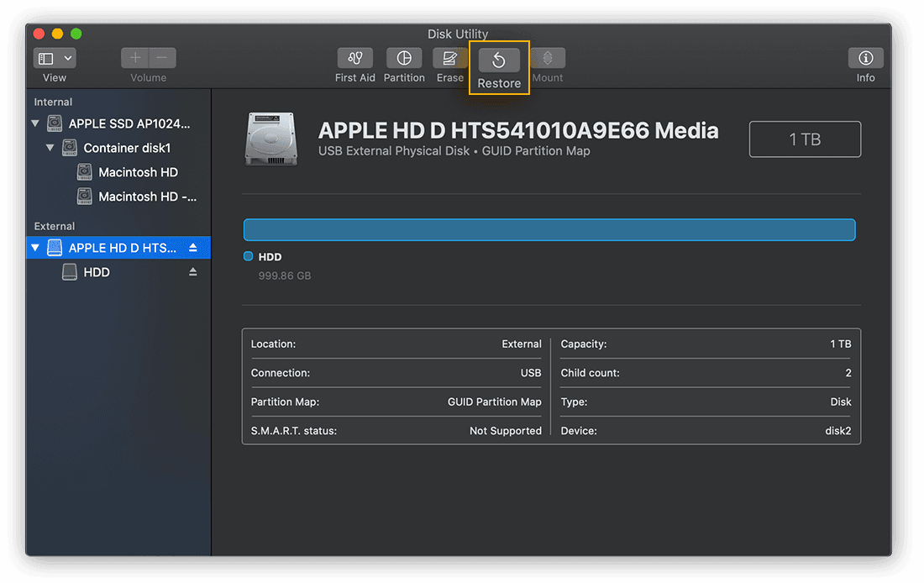Select the Macintosh HD volume

[118, 172]
